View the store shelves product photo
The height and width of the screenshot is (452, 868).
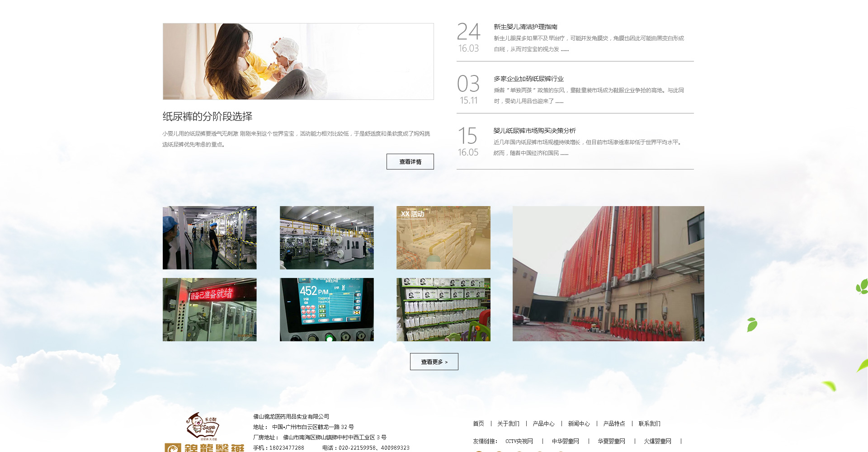point(443,310)
